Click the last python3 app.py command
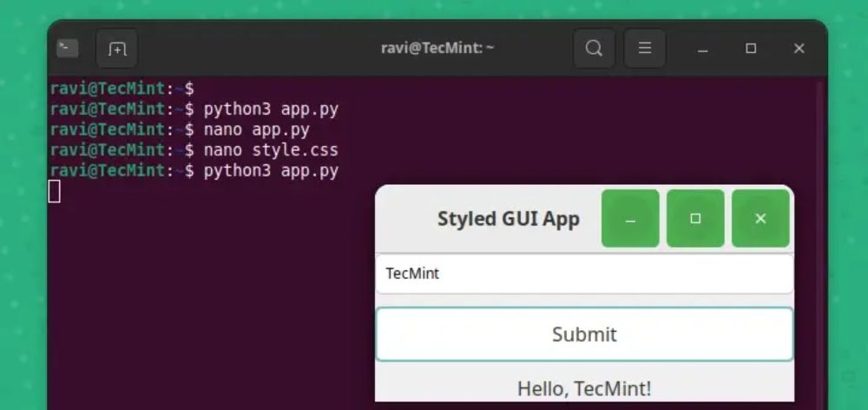 click(x=271, y=170)
